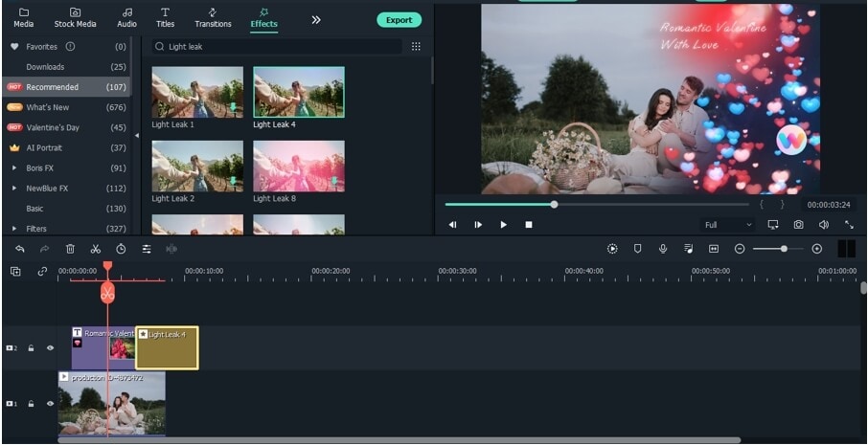Open render preview icon in timeline toolbar
The height and width of the screenshot is (445, 868).
pyautogui.click(x=612, y=249)
